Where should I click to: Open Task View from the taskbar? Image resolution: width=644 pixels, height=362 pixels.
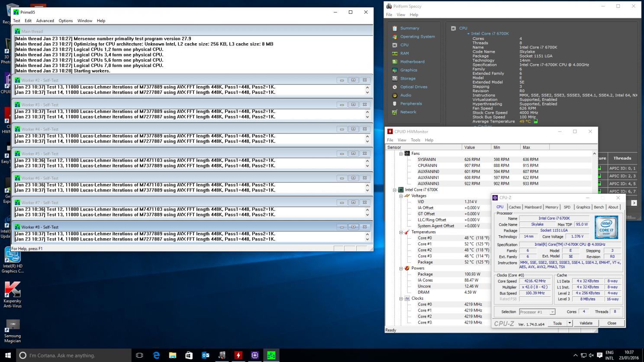pyautogui.click(x=139, y=355)
